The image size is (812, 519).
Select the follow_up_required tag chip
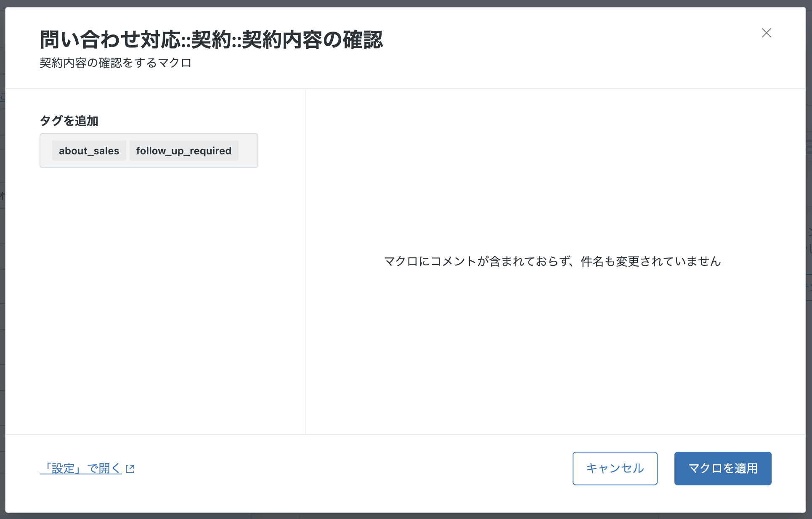[x=184, y=151]
